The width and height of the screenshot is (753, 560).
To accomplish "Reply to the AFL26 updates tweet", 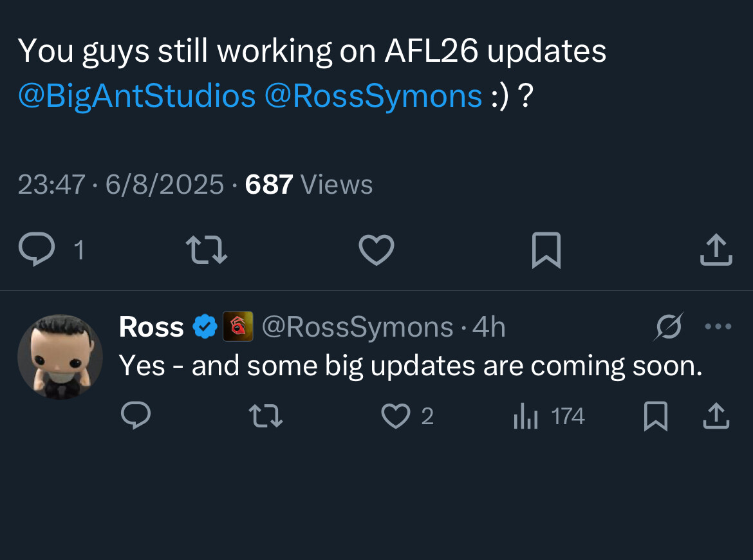I will 37,249.
